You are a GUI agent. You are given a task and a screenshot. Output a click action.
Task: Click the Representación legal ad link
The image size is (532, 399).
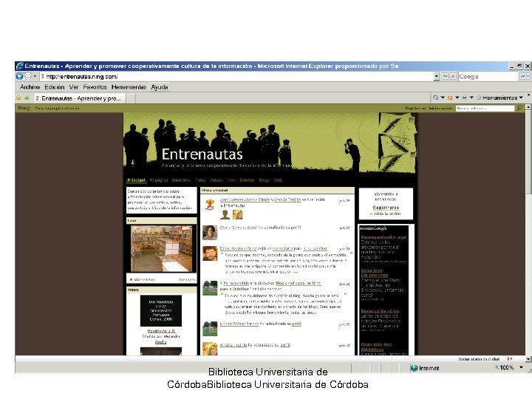pos(383,237)
